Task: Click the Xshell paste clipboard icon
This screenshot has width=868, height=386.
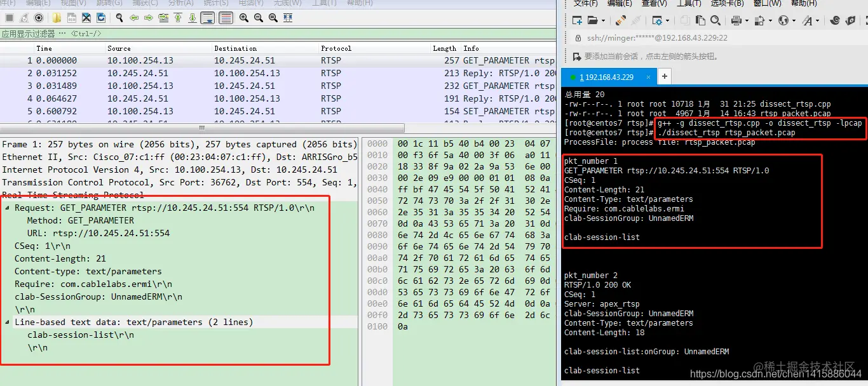Action: (700, 21)
